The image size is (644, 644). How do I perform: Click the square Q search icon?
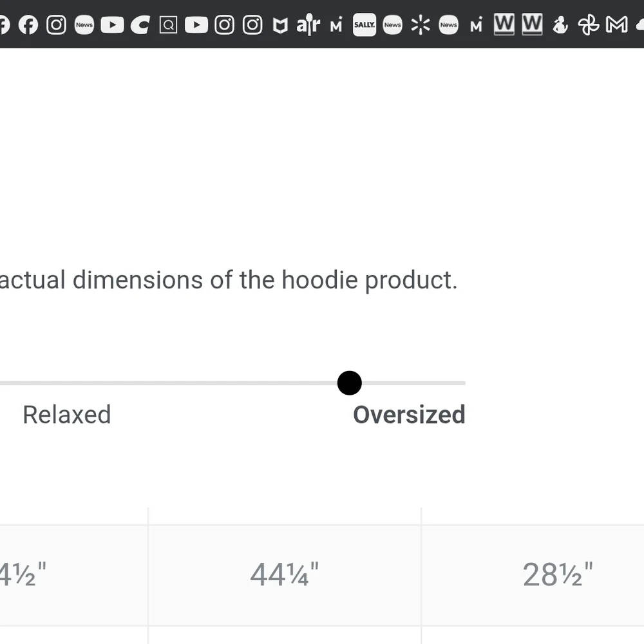click(168, 25)
